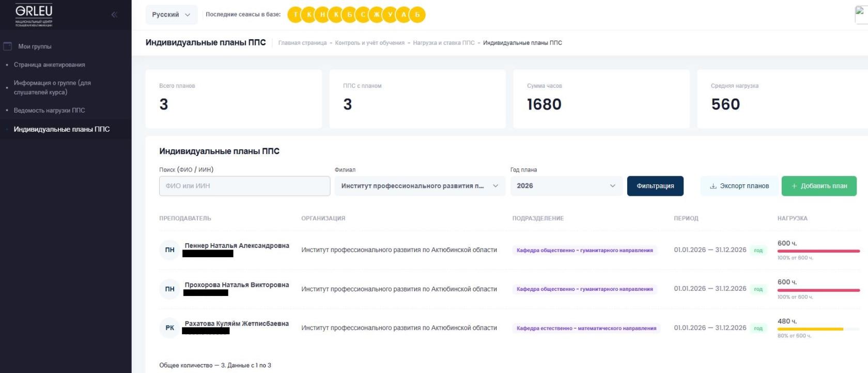Viewport: 868px width, 373px height.
Task: Click the Мои группы sidebar icon
Action: pyautogui.click(x=8, y=46)
